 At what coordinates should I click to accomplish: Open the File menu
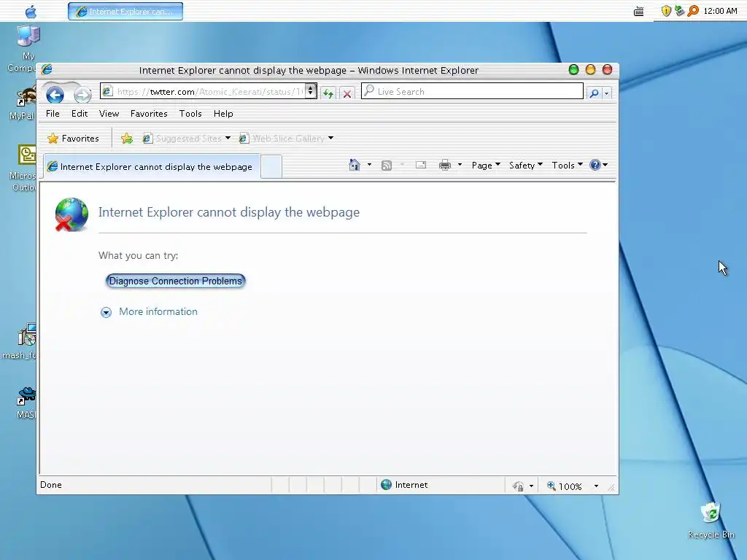[x=53, y=113]
